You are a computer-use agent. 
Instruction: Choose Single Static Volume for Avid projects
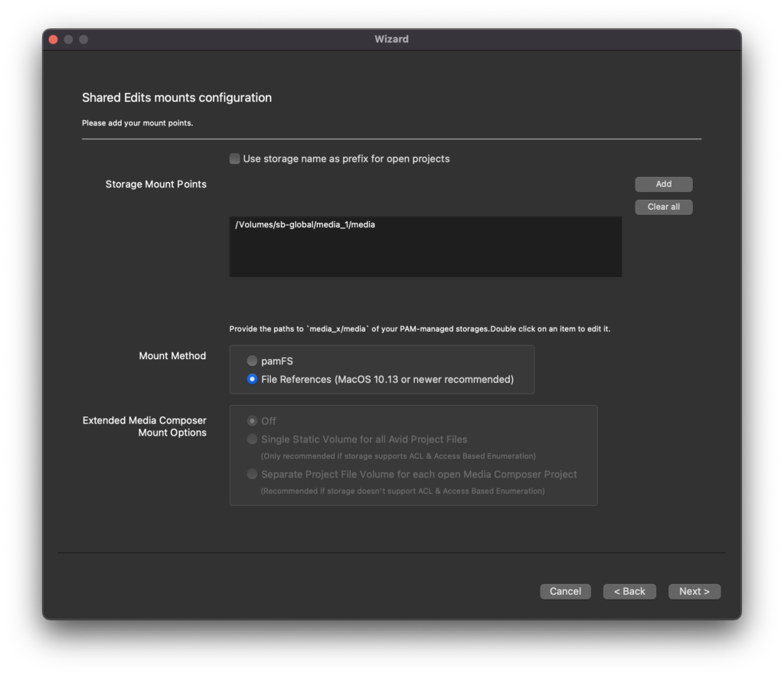click(252, 439)
